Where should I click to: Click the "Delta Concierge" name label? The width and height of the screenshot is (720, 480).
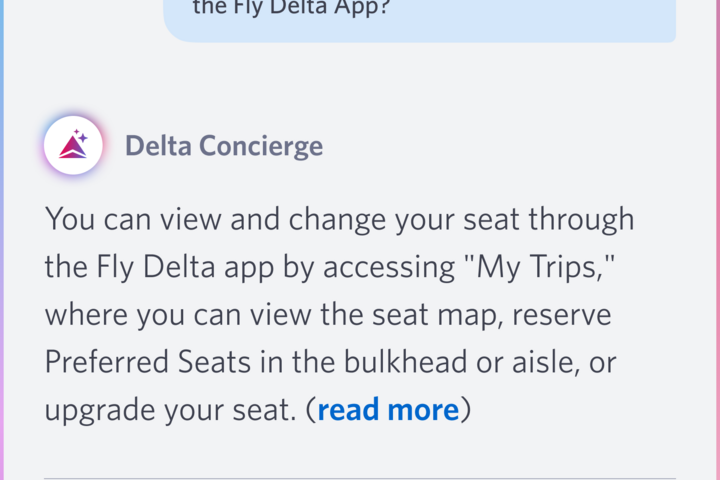(224, 146)
